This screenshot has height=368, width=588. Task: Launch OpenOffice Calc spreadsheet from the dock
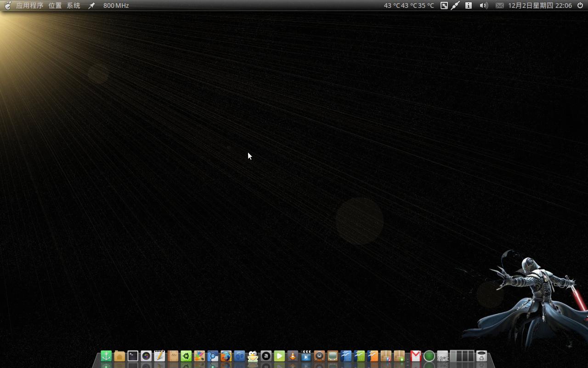click(x=359, y=356)
